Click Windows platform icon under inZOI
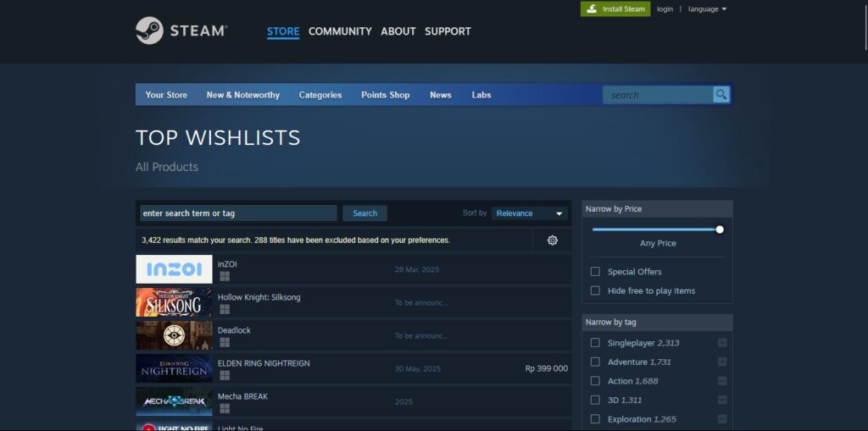Screen dimensions: 868x431 click(224, 276)
